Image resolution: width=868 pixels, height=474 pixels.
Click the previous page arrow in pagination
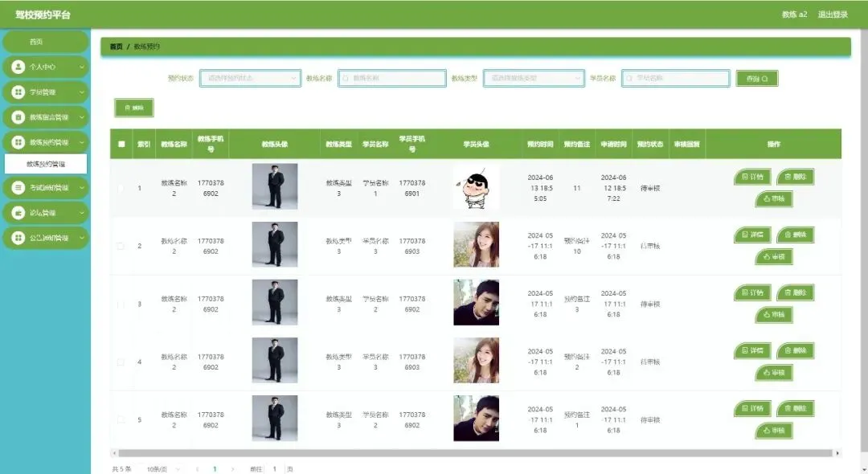tap(197, 469)
